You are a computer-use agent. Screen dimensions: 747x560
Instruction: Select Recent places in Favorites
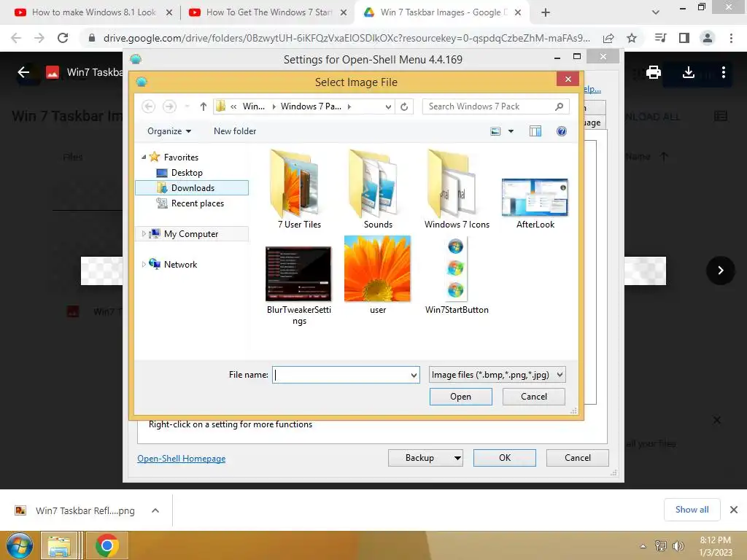(x=197, y=203)
